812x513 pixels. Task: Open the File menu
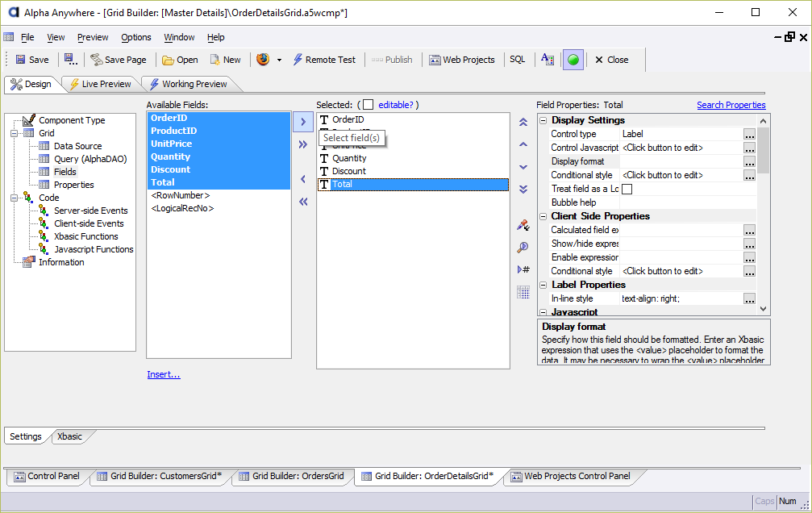27,37
